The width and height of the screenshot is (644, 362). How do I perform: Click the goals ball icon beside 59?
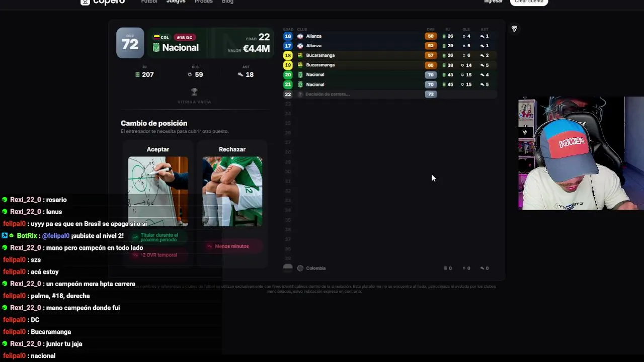click(190, 74)
